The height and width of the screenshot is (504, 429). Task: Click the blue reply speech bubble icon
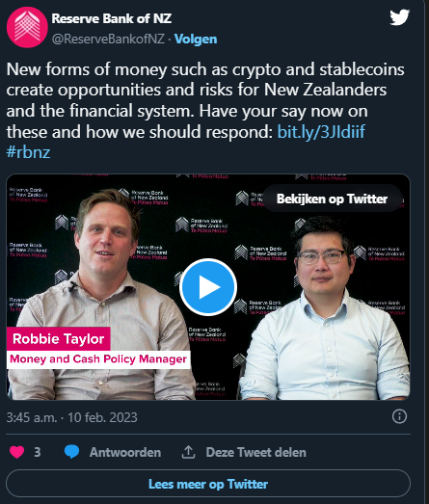[x=71, y=452]
